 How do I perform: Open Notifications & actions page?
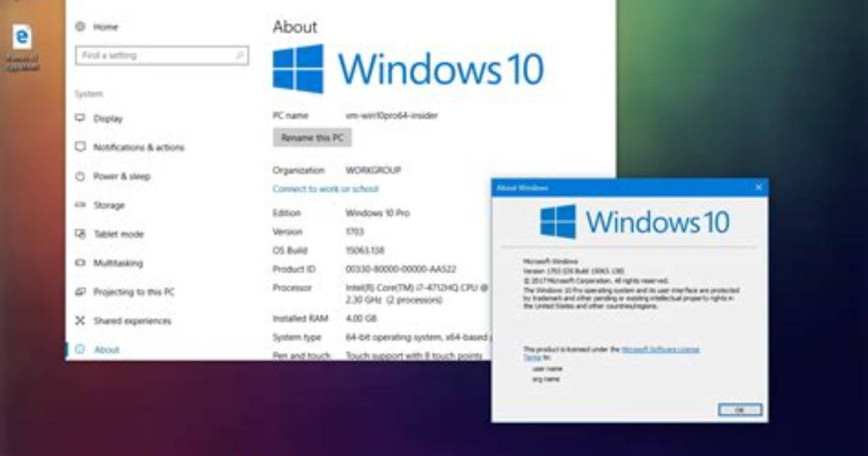(x=139, y=147)
